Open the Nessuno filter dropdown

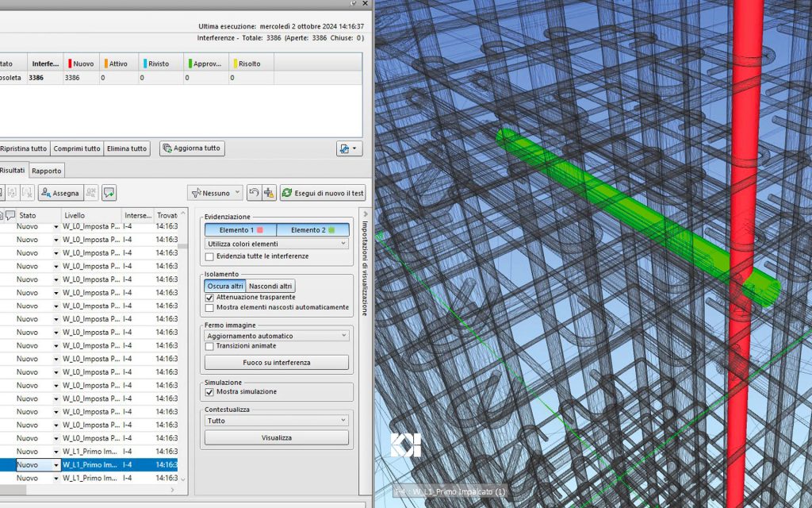216,192
